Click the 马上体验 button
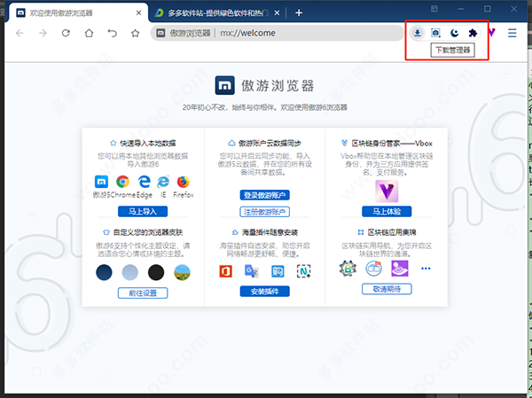The image size is (532, 398). (387, 211)
